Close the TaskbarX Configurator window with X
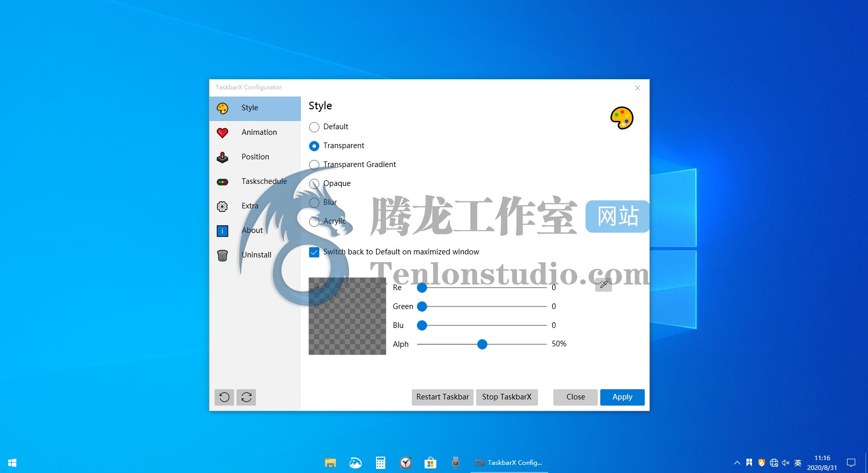The width and height of the screenshot is (868, 473). click(638, 88)
